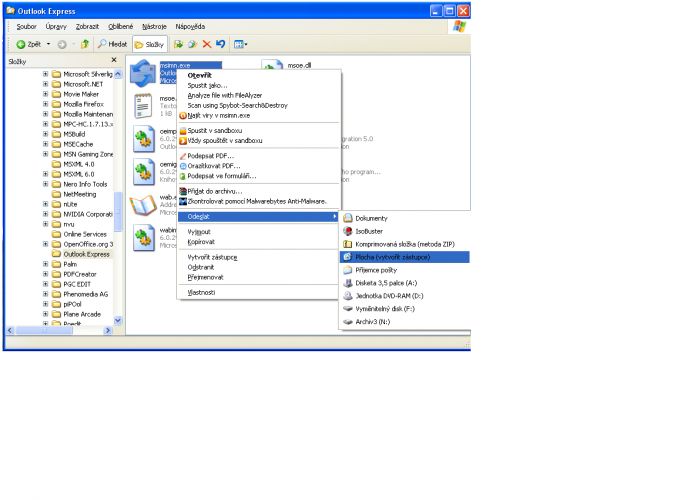The image size is (687, 500).
Task: Select Vyjmout in the context menu
Action: (259, 232)
